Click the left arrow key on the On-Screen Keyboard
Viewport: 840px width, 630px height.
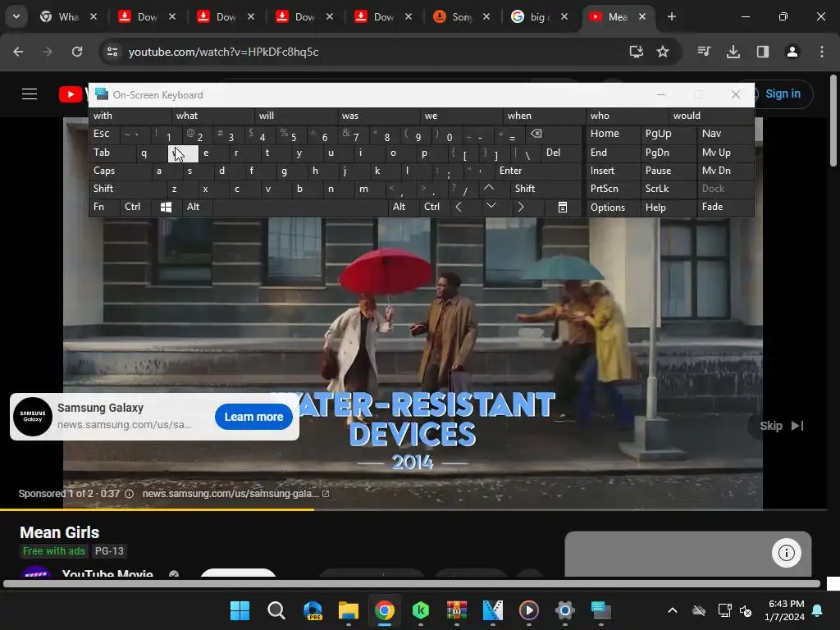[x=459, y=207]
